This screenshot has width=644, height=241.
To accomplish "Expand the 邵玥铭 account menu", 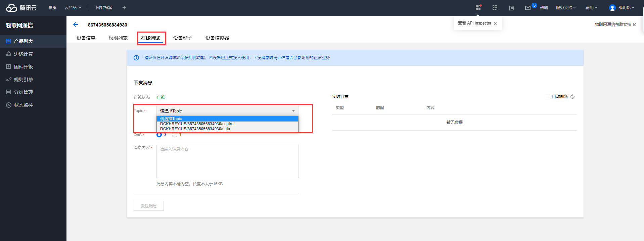I will coord(626,8).
